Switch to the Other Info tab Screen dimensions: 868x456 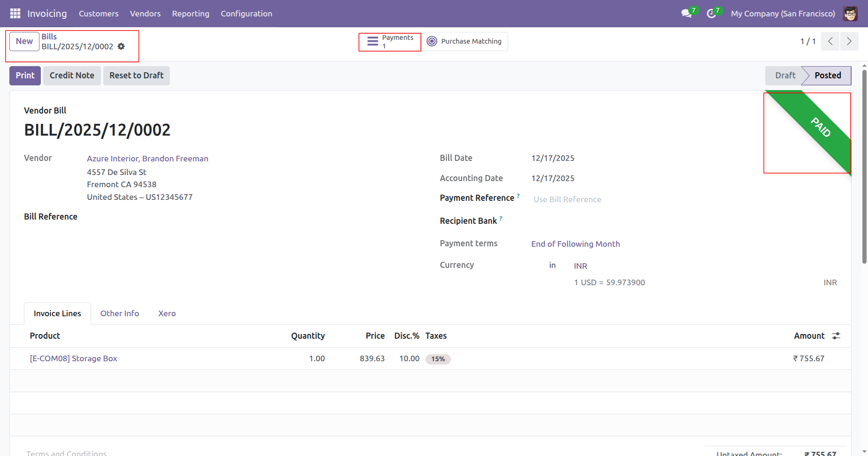click(x=120, y=313)
